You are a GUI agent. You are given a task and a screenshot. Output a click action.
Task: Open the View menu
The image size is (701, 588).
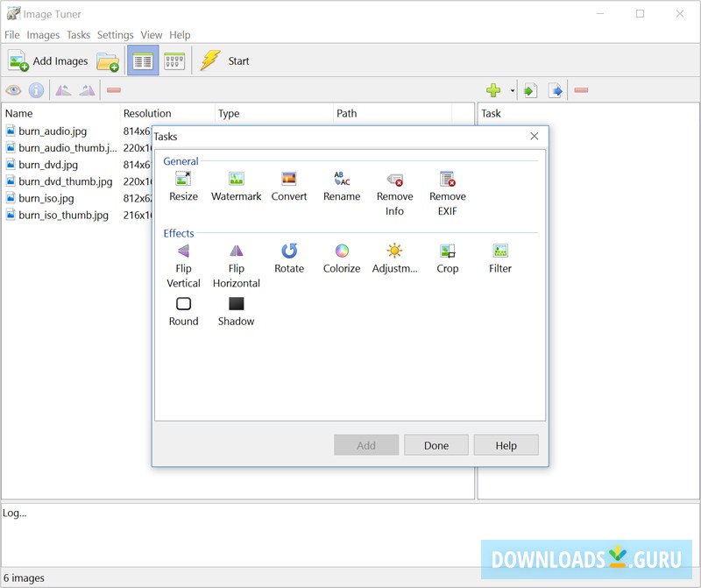click(151, 35)
